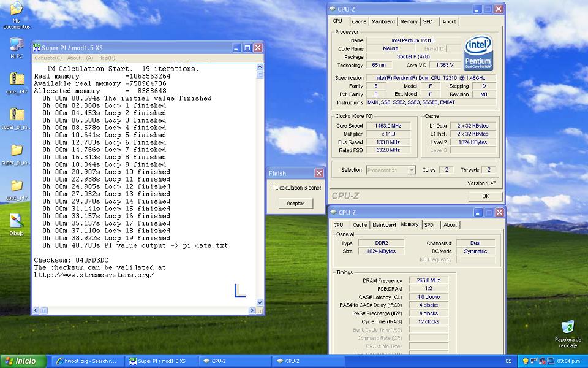This screenshot has height=368, width=588.
Task: Click the Loop 19 finished line
Action: [x=106, y=238]
